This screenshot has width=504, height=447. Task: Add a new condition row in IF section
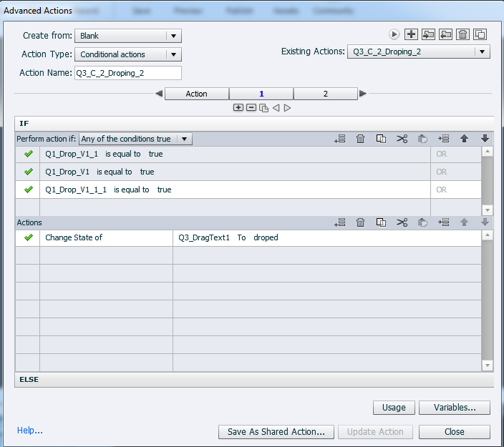tap(340, 139)
